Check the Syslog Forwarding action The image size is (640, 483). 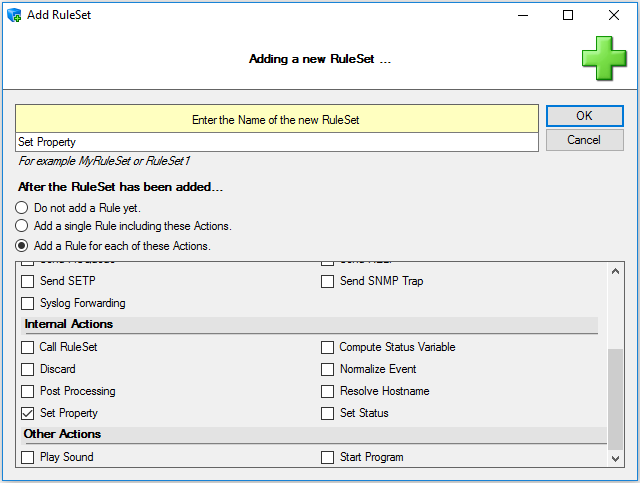[x=27, y=303]
